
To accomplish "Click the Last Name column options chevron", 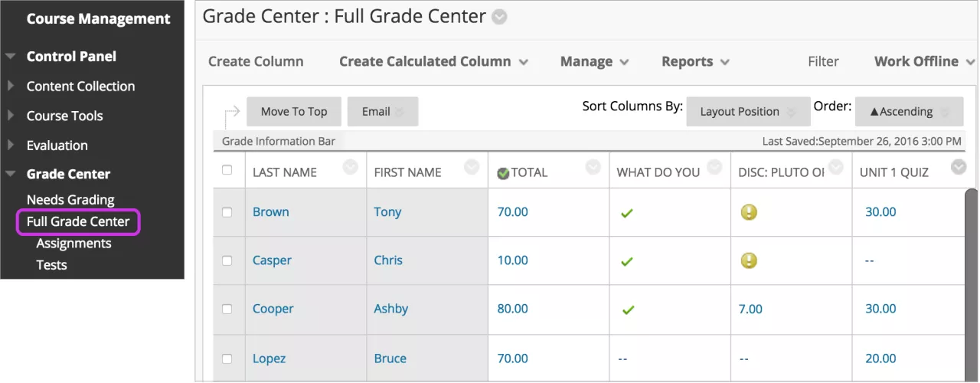I will click(x=351, y=167).
